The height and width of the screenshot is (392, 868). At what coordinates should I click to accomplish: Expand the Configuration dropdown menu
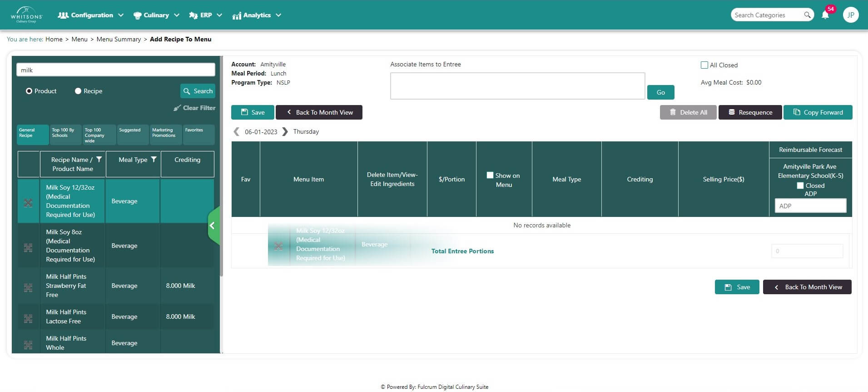[x=91, y=15]
